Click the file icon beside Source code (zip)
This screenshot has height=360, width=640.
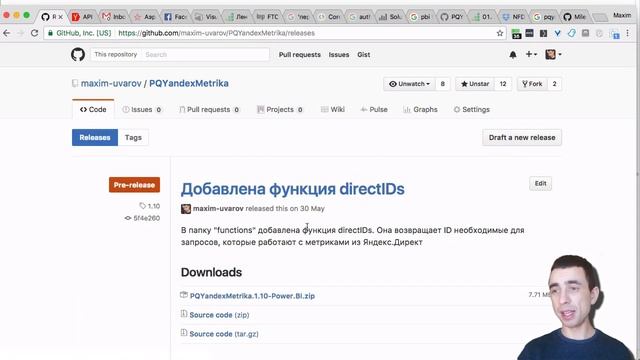(184, 314)
